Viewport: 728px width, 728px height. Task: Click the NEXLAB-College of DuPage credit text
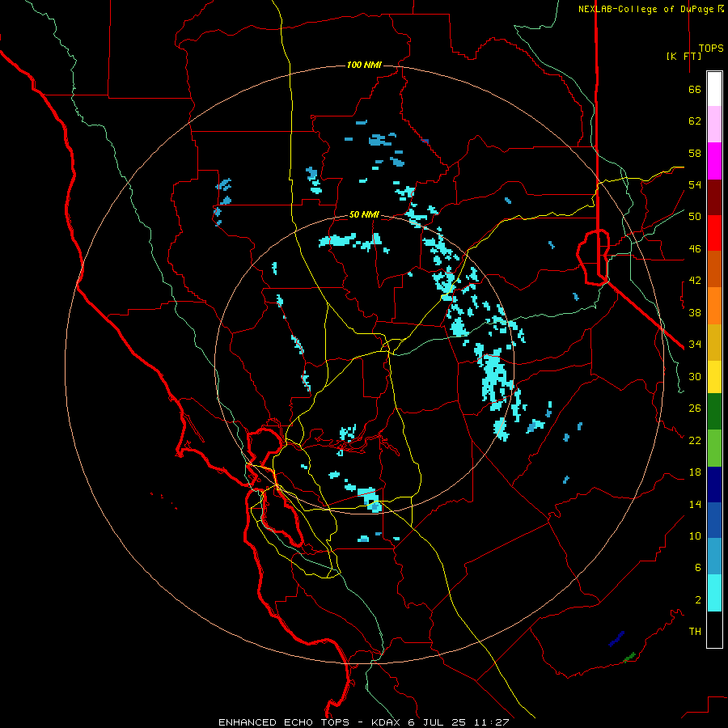coord(651,9)
